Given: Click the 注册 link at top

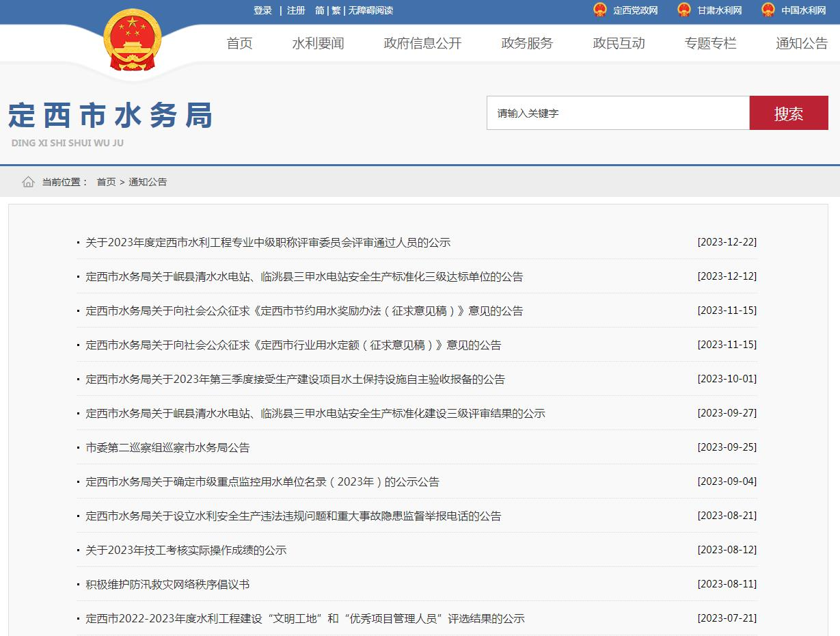Looking at the screenshot, I should (x=296, y=10).
